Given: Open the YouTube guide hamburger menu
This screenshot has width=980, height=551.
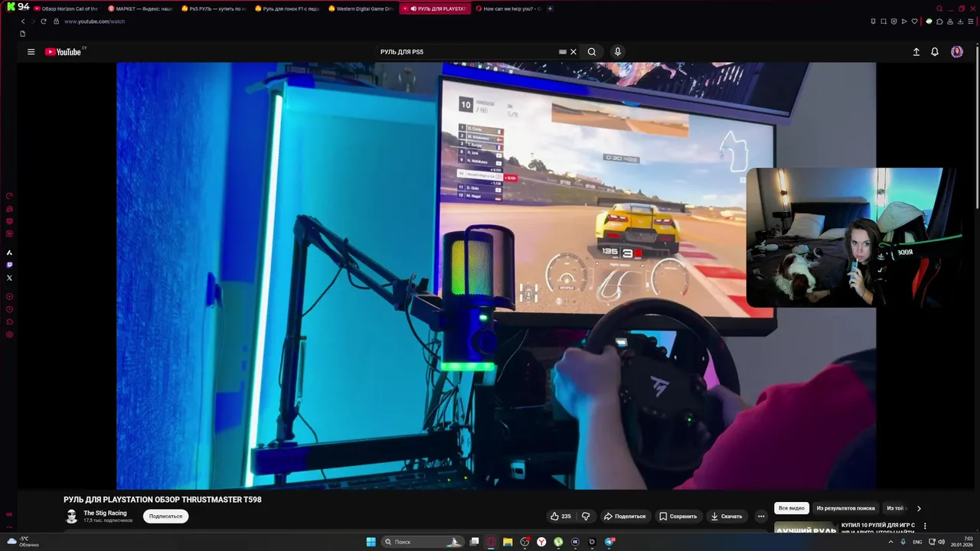Looking at the screenshot, I should point(31,52).
